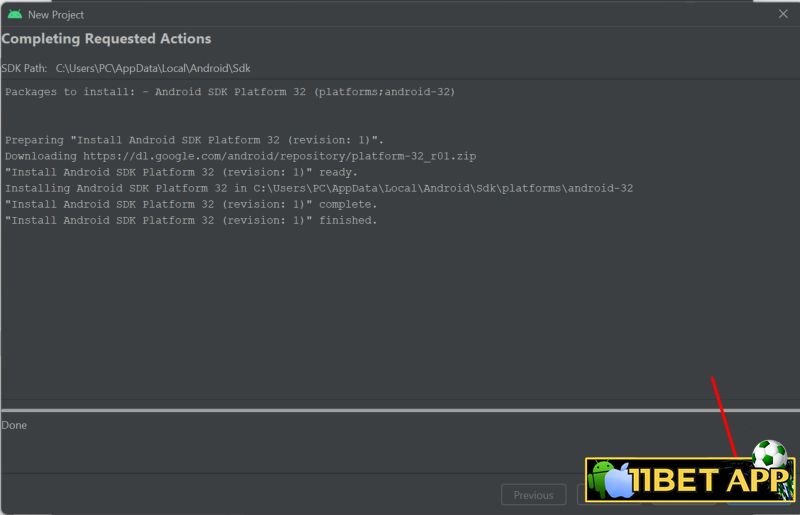Click the log line ending with finished
800x515 pixels.
(x=191, y=220)
